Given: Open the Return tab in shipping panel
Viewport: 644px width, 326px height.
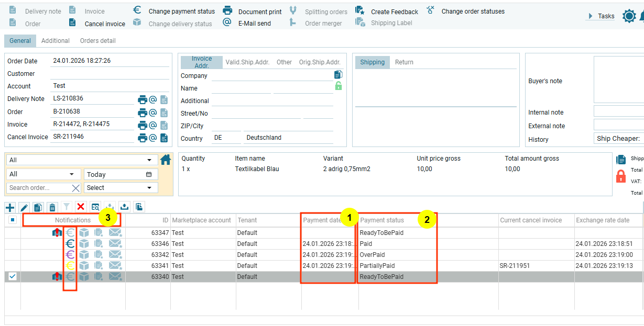Looking at the screenshot, I should coord(404,62).
